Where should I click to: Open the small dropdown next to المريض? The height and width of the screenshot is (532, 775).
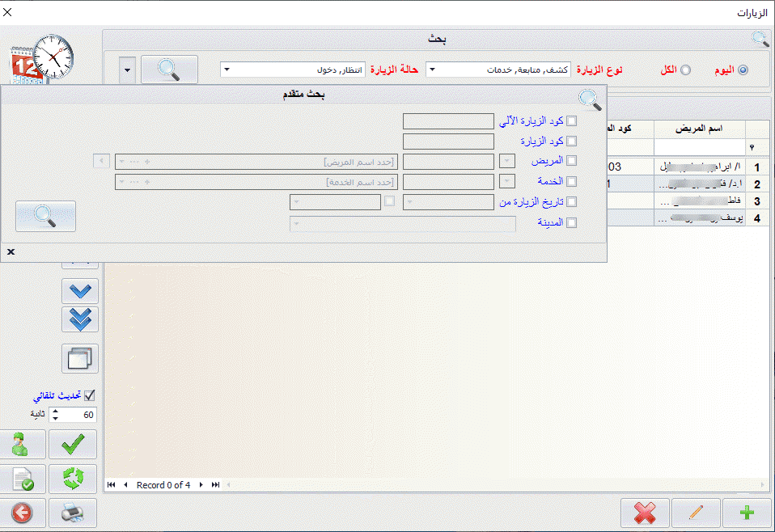click(507, 161)
